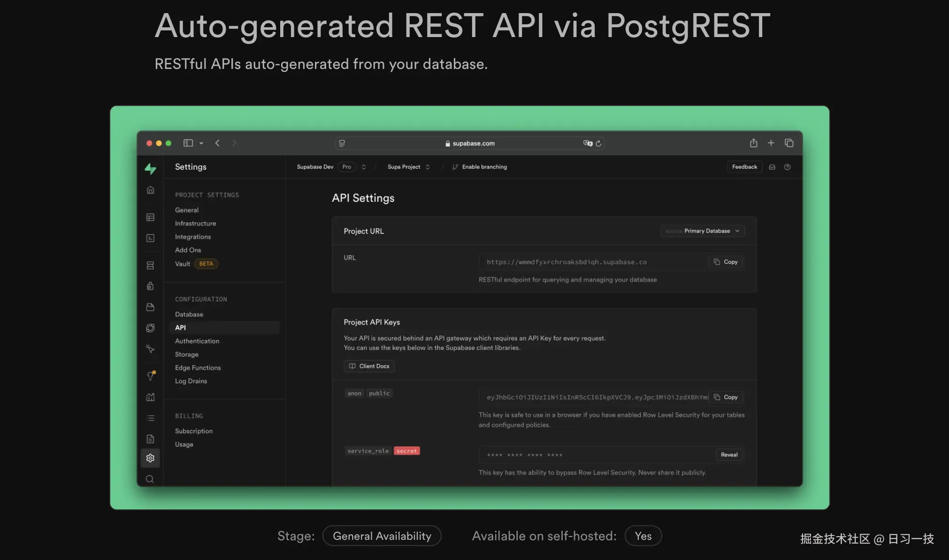Click the reader icon in address bar
949x560 pixels.
(x=342, y=144)
